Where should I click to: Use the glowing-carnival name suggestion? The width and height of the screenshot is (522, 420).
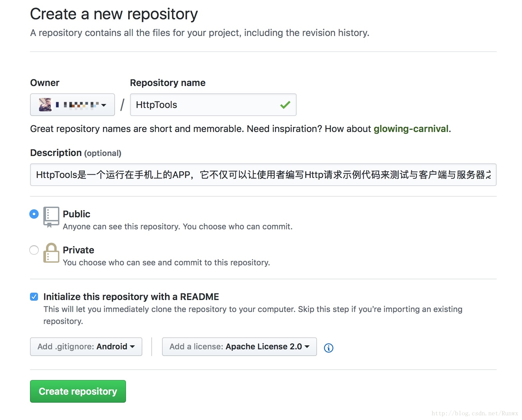(x=411, y=129)
